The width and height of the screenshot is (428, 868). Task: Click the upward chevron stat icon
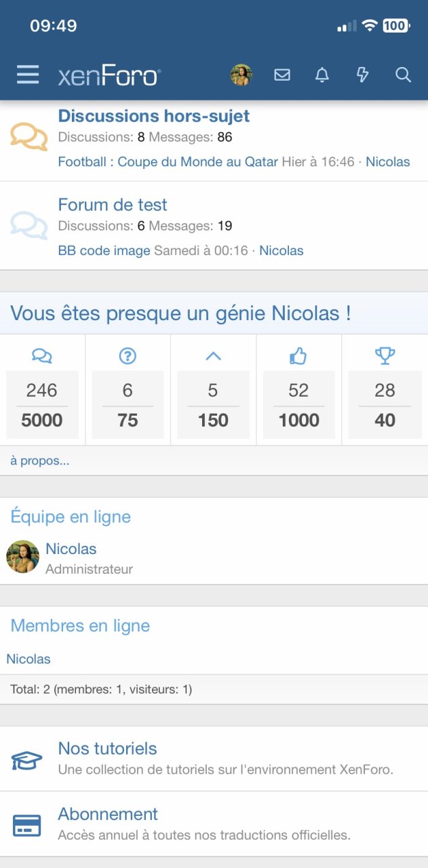pos(213,355)
